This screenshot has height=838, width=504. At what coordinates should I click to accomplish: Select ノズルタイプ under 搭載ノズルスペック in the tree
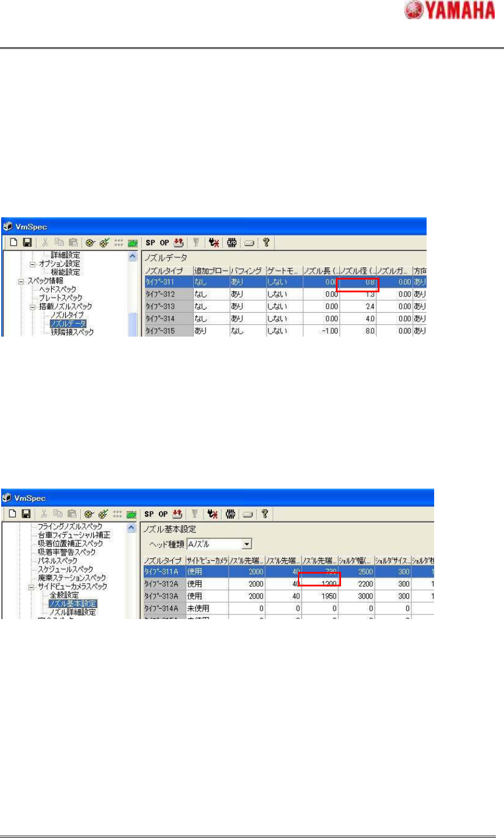click(69, 314)
